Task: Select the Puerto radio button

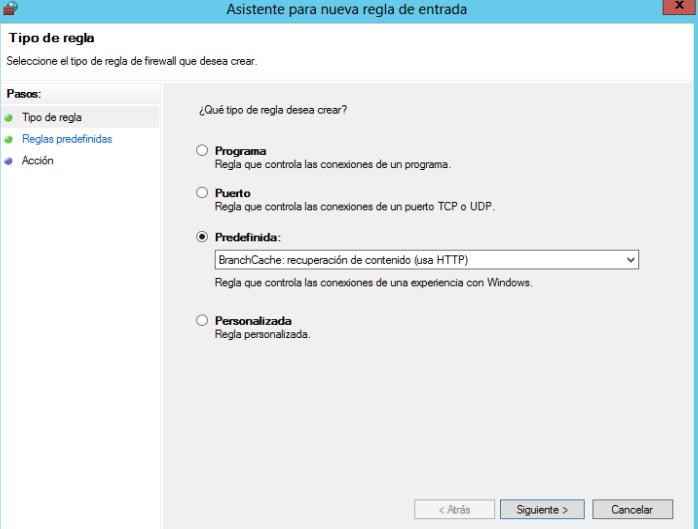Action: pos(203,192)
